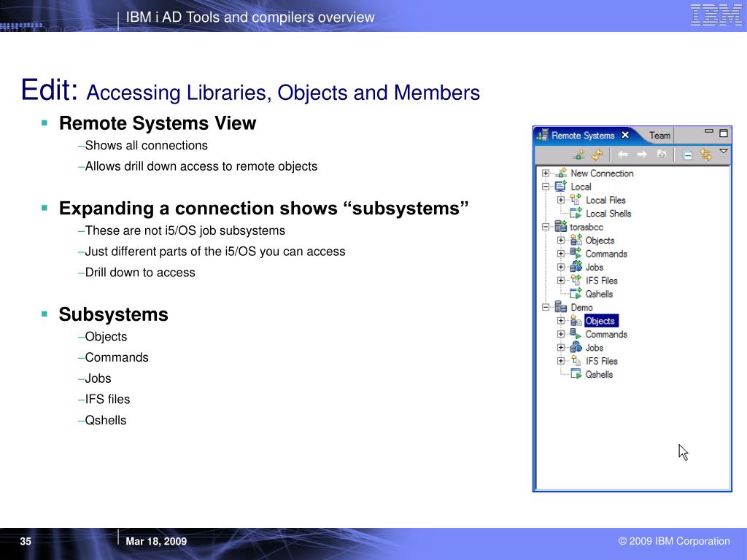Click the Jobs icon under Demo
This screenshot has width=747, height=560.
tap(576, 347)
